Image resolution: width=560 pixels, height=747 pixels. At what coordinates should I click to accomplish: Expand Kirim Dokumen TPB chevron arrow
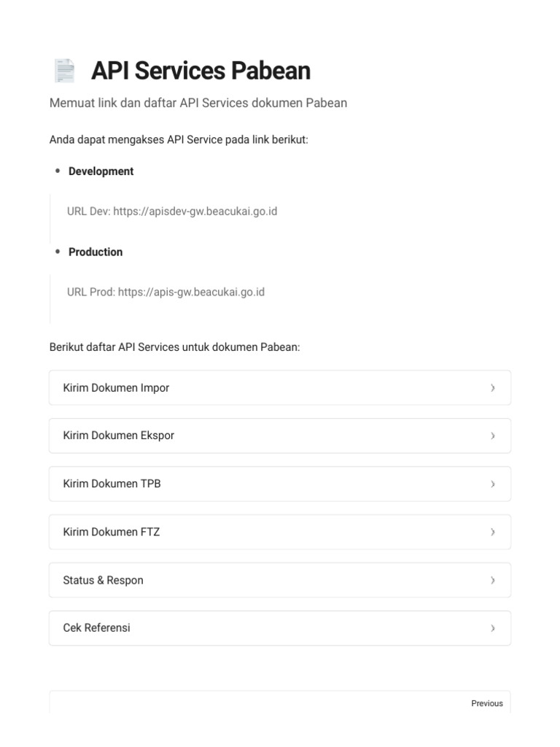click(x=493, y=484)
